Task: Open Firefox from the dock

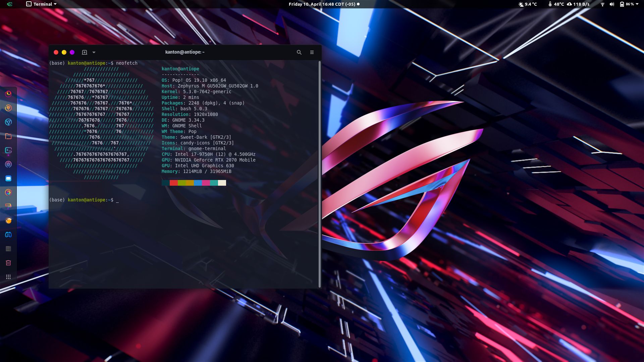Action: 8,94
